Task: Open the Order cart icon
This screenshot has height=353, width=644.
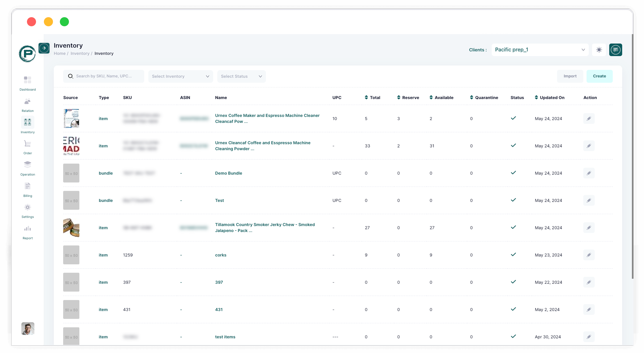Action: point(27,144)
